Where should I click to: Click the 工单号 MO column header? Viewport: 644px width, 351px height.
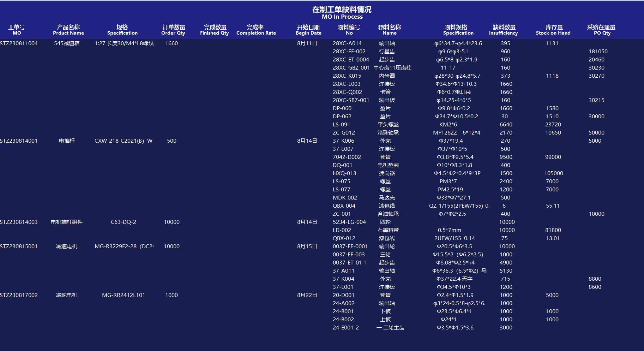(17, 30)
